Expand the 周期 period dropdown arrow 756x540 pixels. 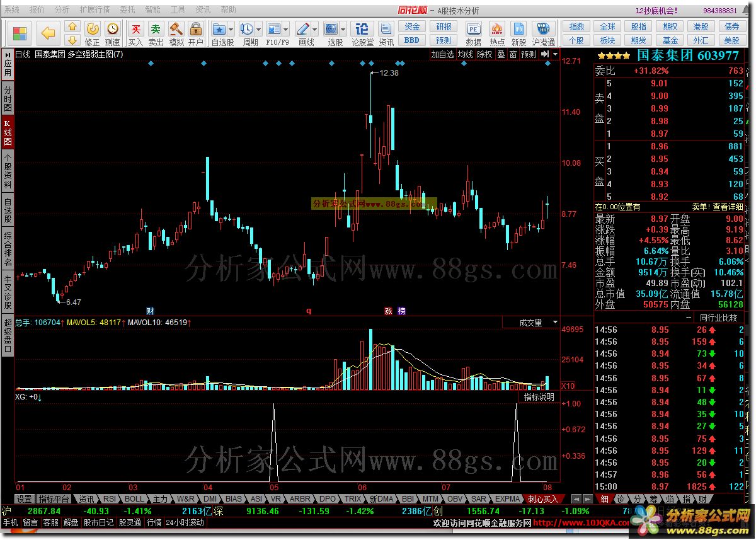point(259,29)
